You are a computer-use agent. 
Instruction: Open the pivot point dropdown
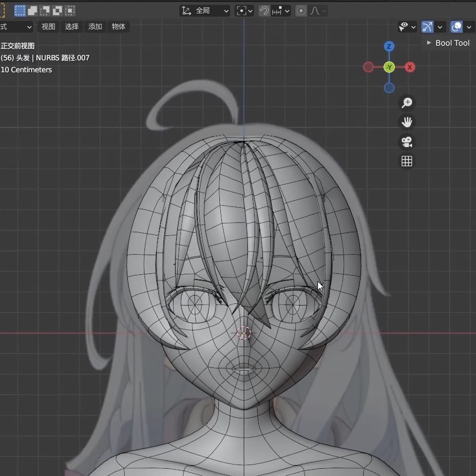pyautogui.click(x=244, y=11)
